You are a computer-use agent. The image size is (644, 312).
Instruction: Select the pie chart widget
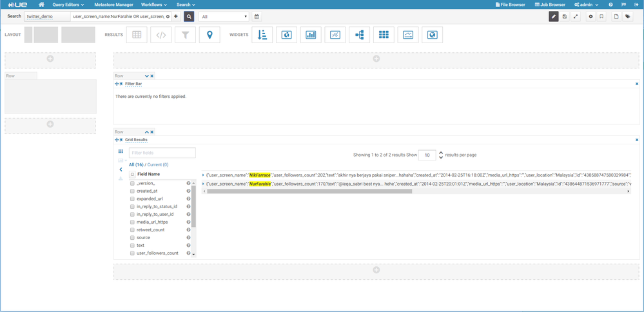tap(286, 35)
